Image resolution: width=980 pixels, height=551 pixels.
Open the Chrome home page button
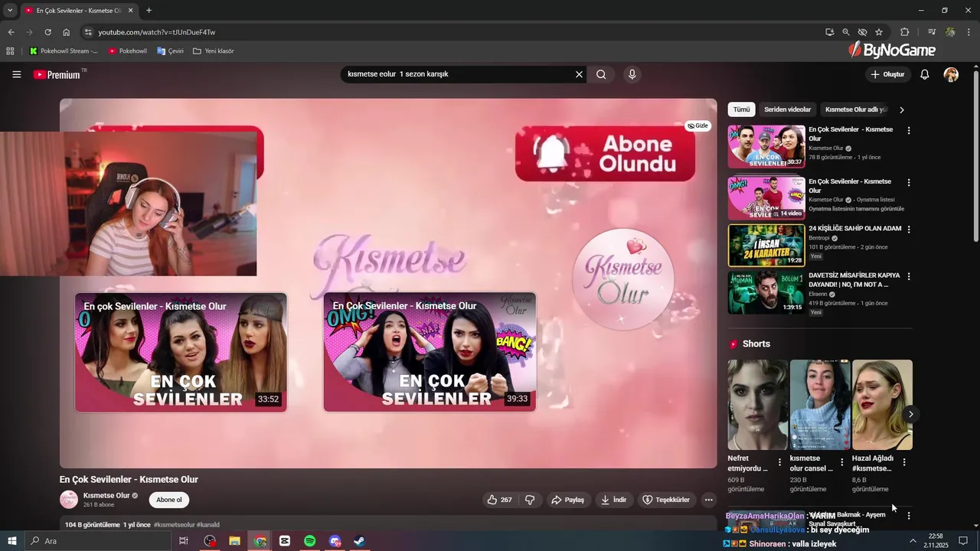point(66,32)
